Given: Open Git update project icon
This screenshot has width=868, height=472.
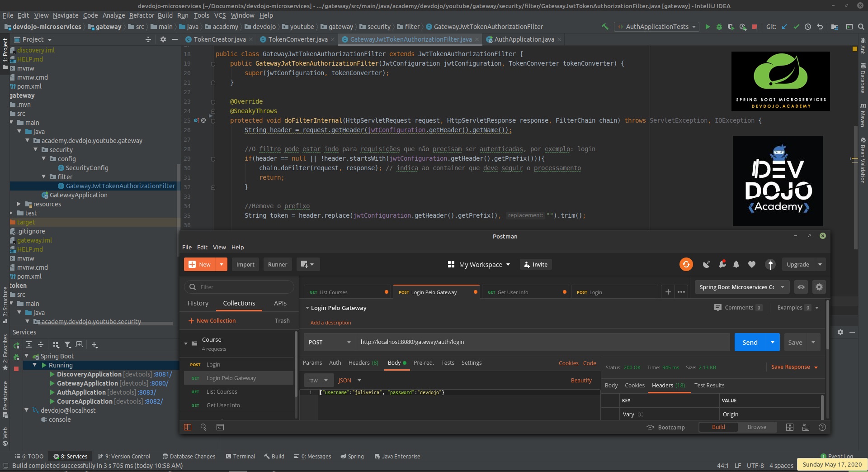Looking at the screenshot, I should pos(785,27).
